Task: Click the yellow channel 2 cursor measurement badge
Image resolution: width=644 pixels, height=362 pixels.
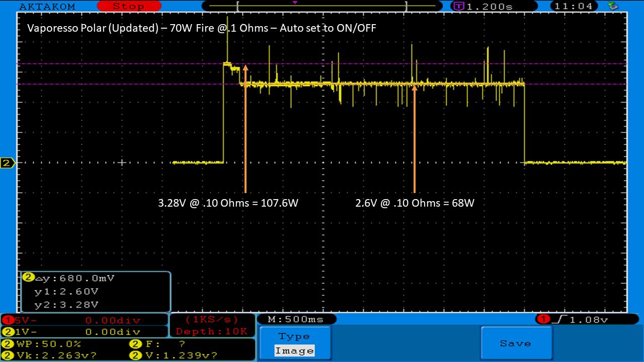Action: (28, 278)
